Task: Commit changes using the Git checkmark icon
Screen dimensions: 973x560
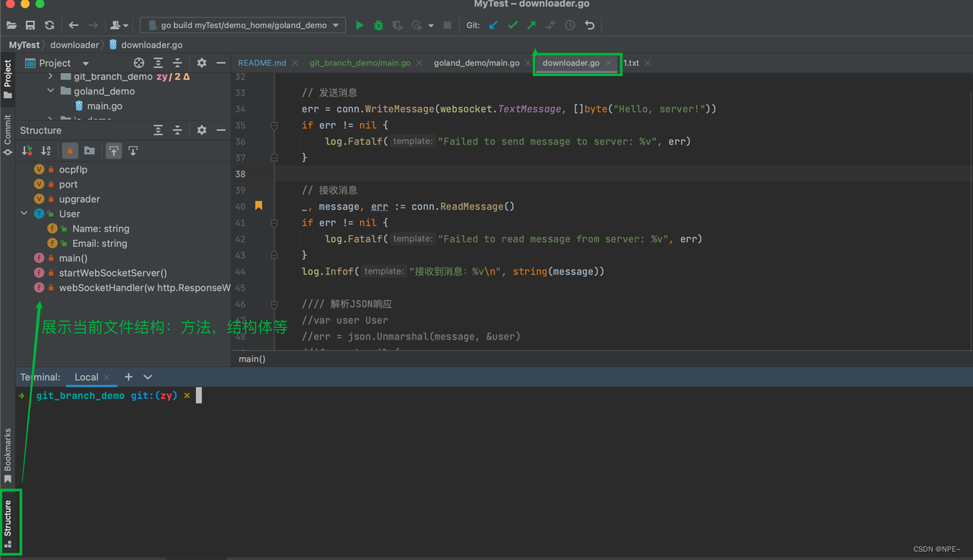Action: click(512, 25)
